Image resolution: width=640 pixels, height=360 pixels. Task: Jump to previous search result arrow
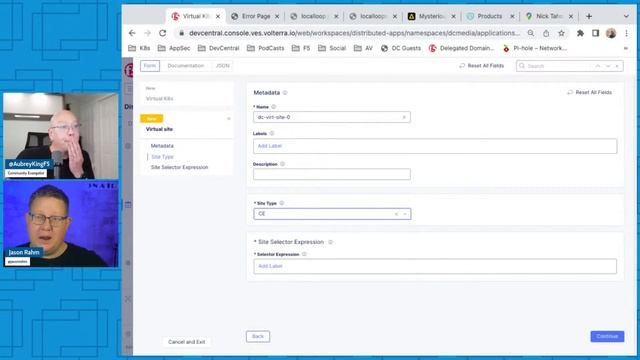click(598, 66)
